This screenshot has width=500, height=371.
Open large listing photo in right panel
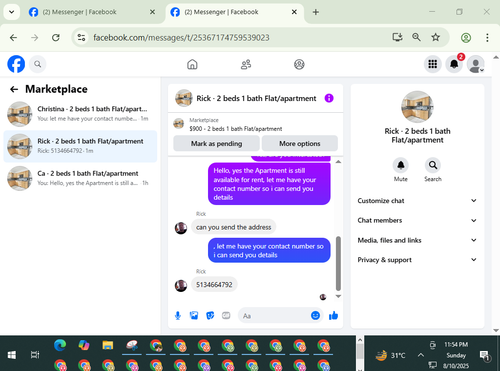(x=417, y=107)
